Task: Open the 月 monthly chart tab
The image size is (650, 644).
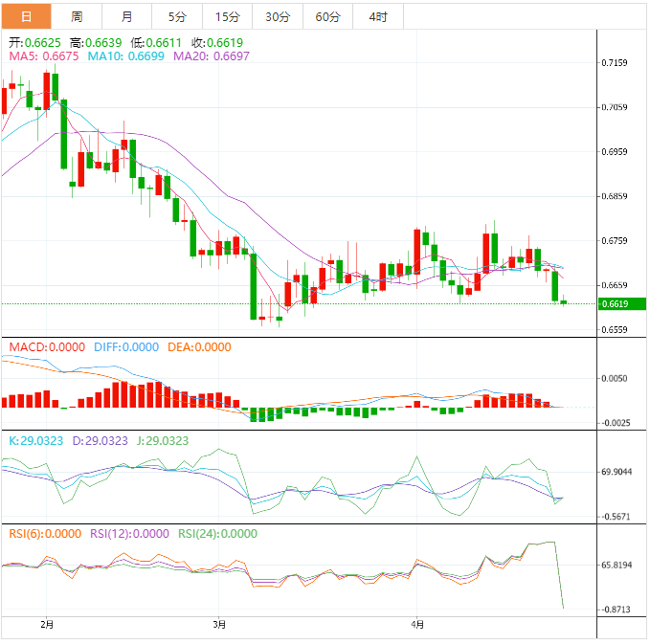Action: pos(127,16)
